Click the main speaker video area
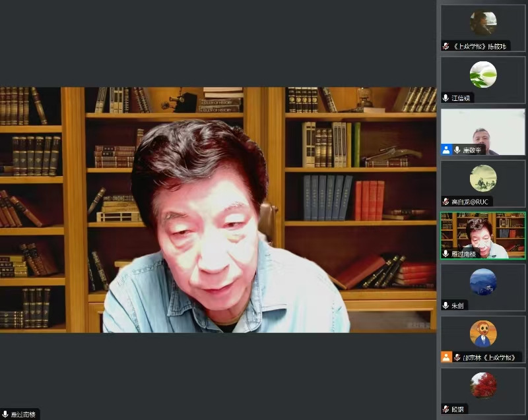Viewport: 528px width, 420px height. (218, 210)
